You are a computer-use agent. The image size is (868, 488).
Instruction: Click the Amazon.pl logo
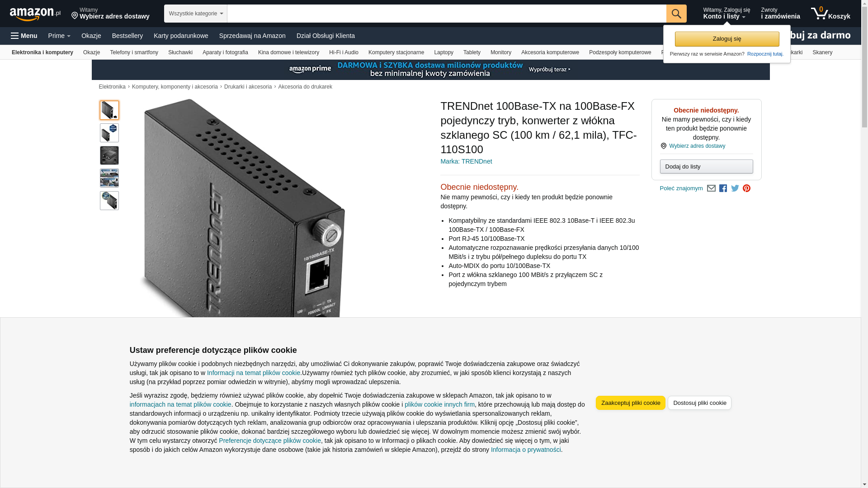click(35, 14)
